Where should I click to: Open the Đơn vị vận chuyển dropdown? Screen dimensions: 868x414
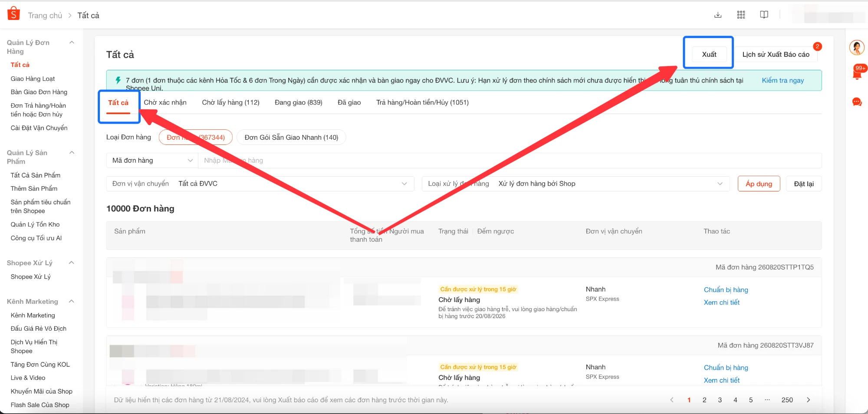pyautogui.click(x=260, y=184)
